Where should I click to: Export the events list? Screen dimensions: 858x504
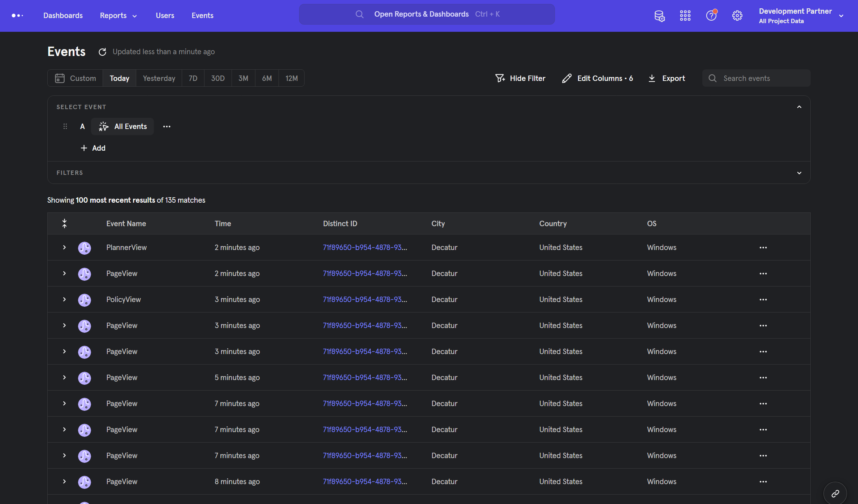tap(667, 78)
